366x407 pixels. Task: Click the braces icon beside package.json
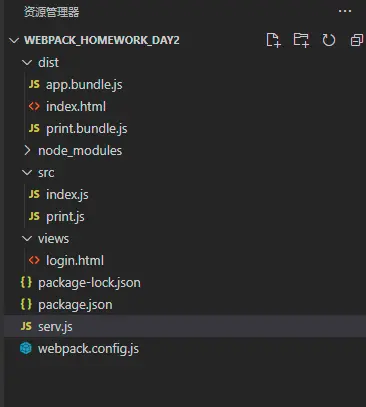(x=26, y=304)
